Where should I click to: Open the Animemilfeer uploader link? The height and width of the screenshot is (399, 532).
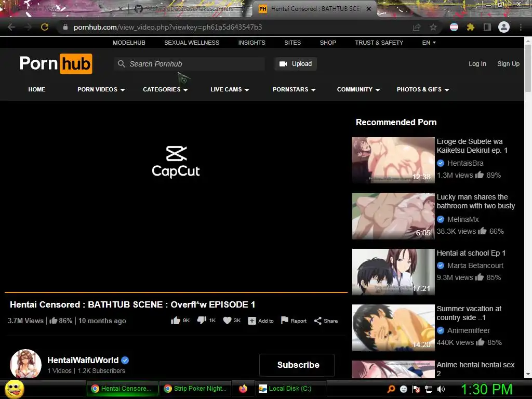(469, 330)
